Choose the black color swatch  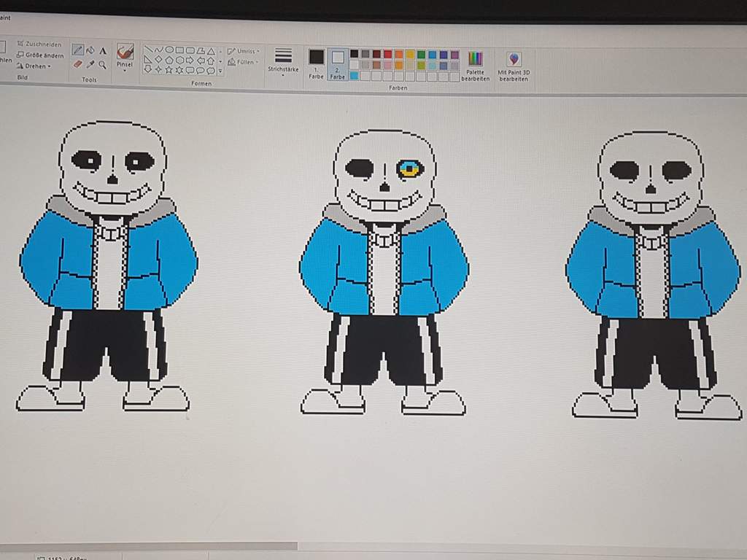click(355, 54)
